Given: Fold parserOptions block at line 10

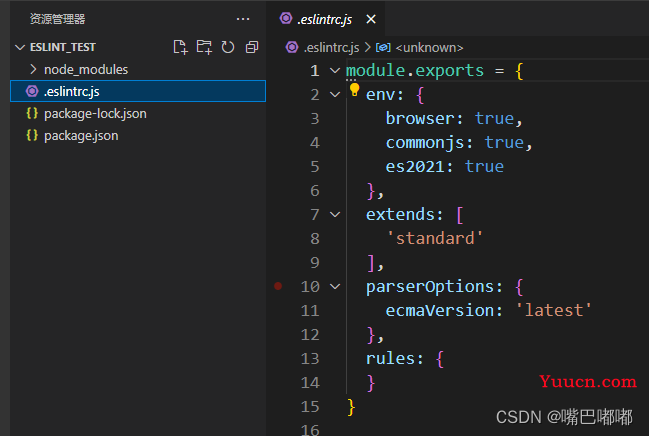Looking at the screenshot, I should coord(335,287).
